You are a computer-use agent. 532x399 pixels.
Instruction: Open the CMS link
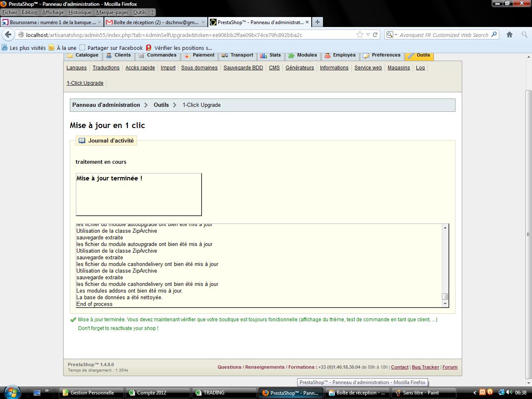pyautogui.click(x=274, y=68)
